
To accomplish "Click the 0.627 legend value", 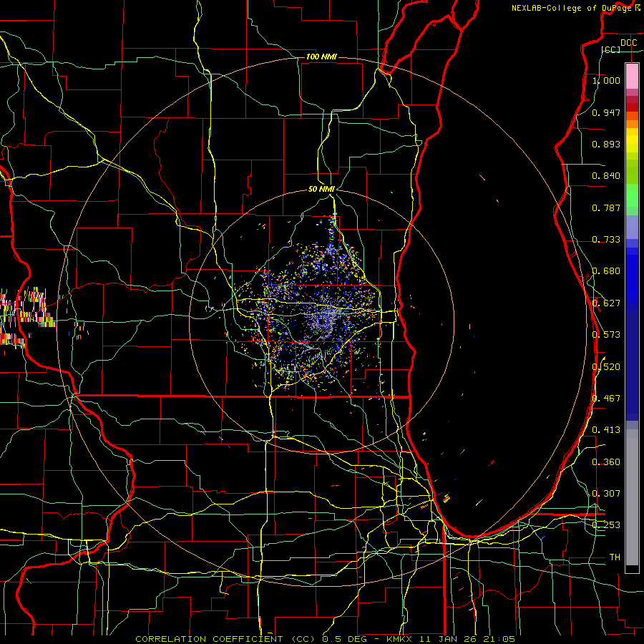I will point(606,303).
